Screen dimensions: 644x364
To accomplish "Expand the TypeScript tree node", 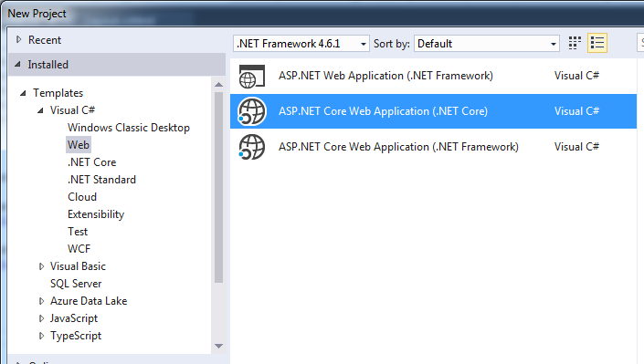I will pos(41,336).
